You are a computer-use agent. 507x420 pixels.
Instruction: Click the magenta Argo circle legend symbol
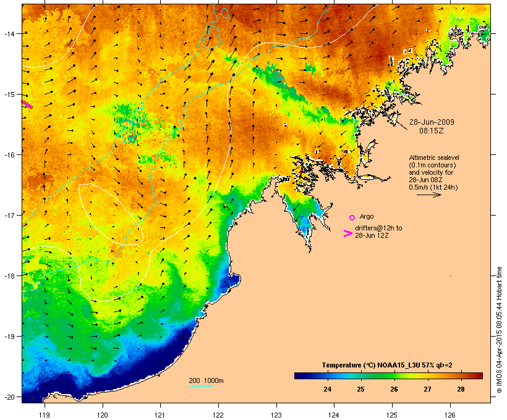tap(352, 218)
